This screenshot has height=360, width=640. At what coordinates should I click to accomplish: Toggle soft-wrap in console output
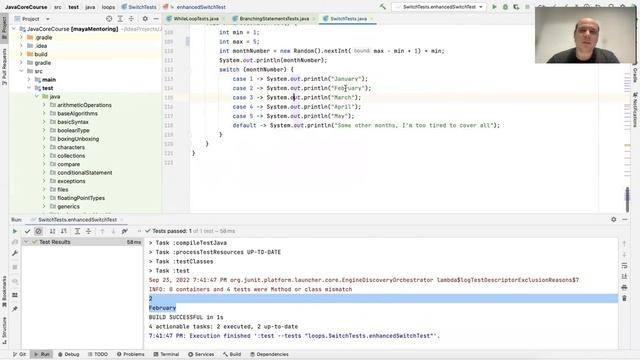pos(624,266)
